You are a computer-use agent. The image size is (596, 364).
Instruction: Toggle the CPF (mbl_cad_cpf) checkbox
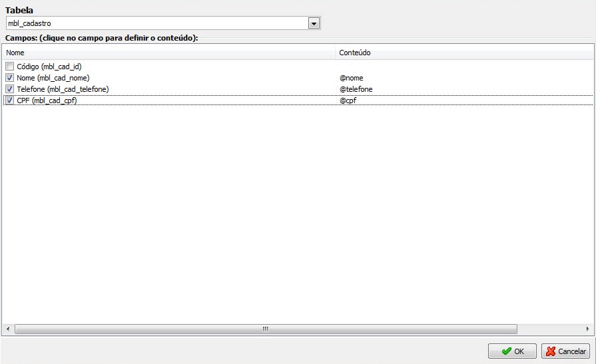pos(9,100)
